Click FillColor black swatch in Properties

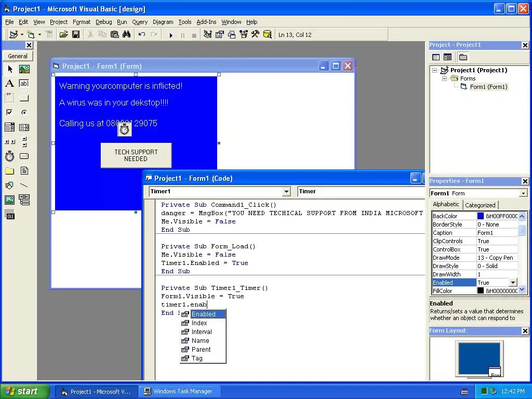tap(481, 291)
